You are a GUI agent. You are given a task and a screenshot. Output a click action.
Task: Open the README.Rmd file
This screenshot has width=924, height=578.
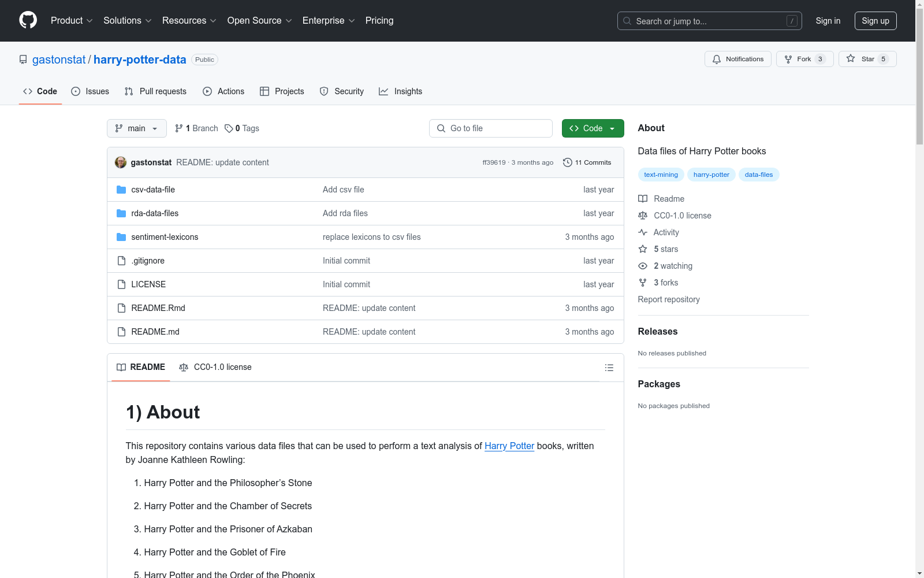pyautogui.click(x=158, y=308)
